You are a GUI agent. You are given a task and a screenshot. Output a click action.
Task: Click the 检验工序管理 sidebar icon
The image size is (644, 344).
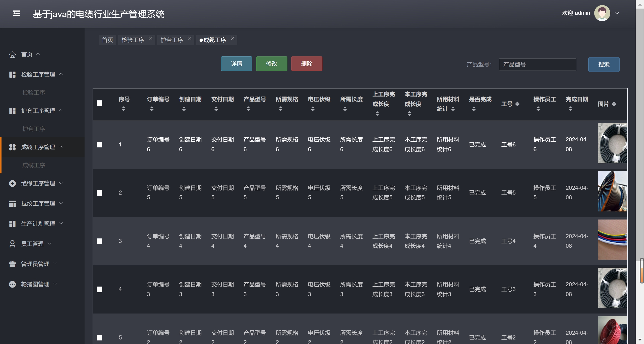(x=12, y=75)
